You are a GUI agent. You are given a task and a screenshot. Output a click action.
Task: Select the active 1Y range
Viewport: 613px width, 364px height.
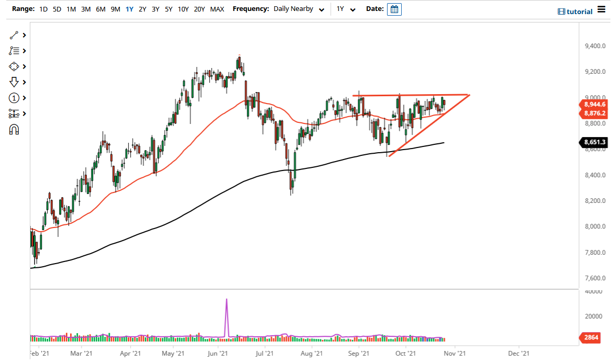click(x=129, y=9)
